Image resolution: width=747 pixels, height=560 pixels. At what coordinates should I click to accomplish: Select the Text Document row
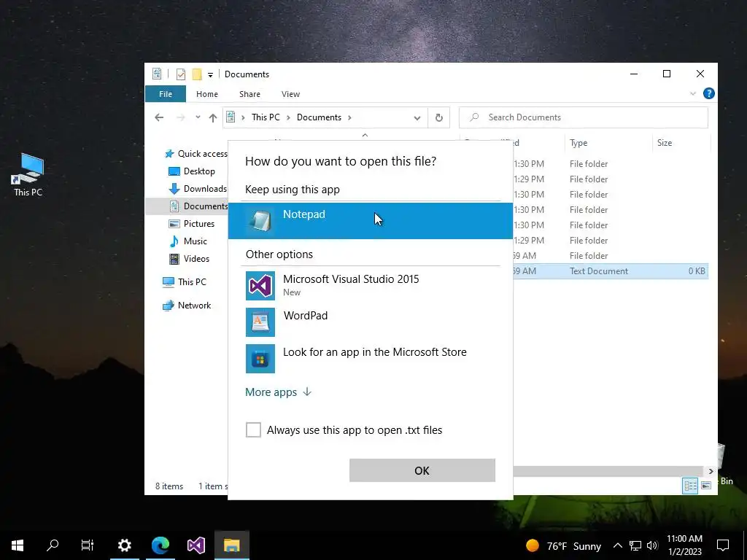click(611, 271)
